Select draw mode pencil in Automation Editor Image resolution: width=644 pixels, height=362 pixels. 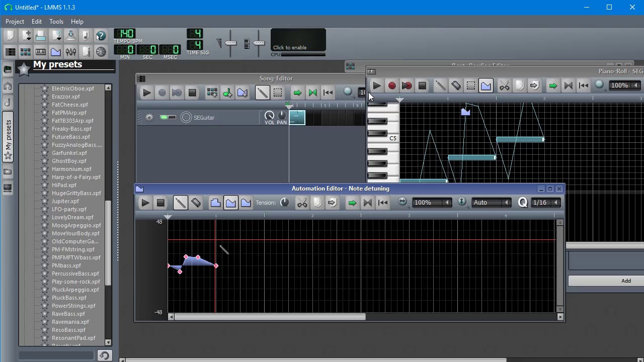click(x=180, y=203)
